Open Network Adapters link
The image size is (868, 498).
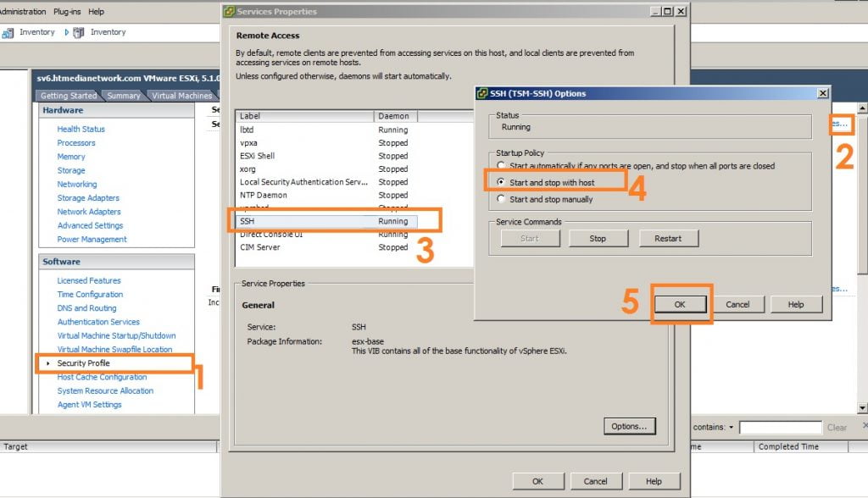coord(88,212)
